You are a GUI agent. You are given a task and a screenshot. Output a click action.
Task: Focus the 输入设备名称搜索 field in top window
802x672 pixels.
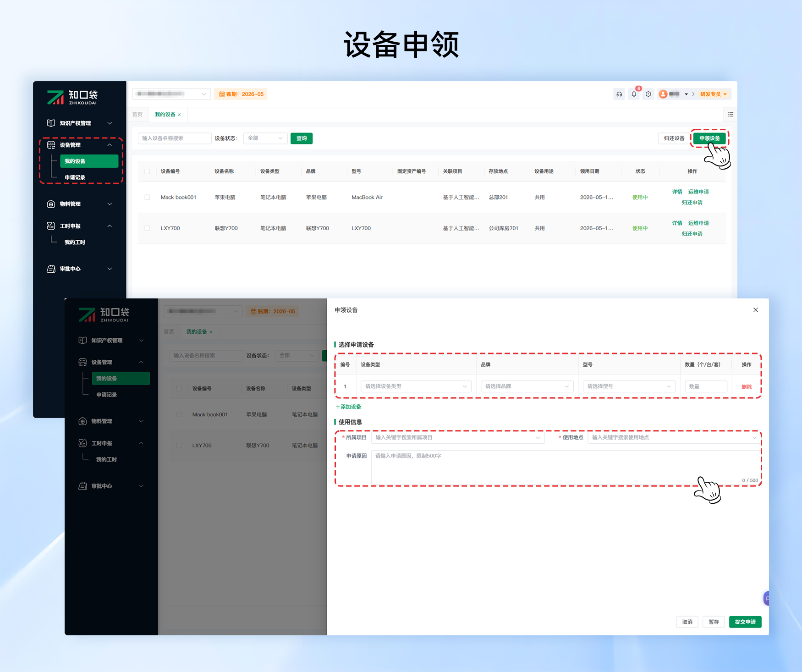[x=175, y=138]
